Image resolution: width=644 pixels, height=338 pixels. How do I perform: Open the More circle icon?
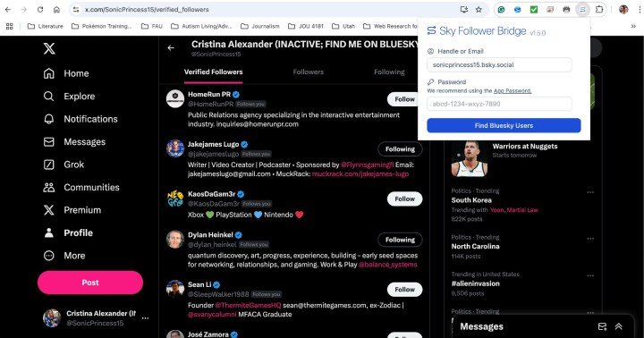pos(49,256)
